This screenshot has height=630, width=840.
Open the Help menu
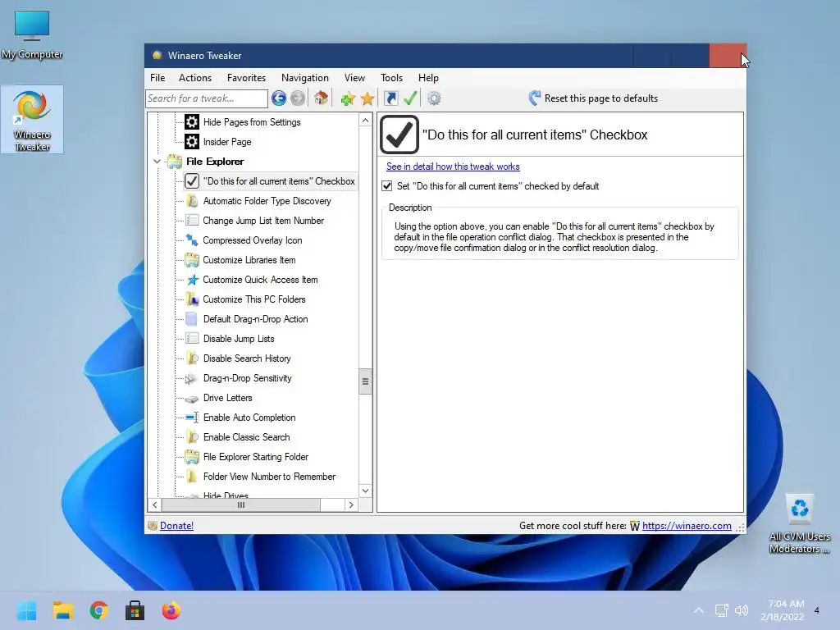pyautogui.click(x=428, y=78)
